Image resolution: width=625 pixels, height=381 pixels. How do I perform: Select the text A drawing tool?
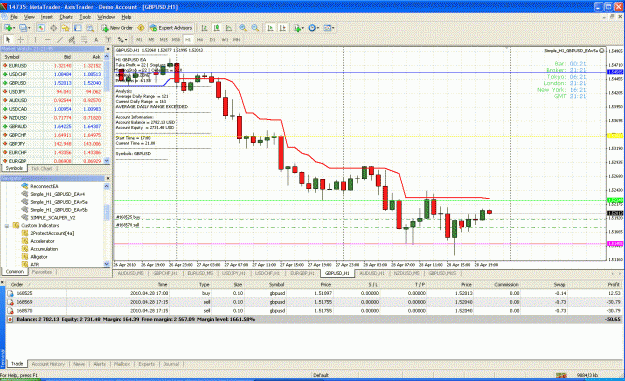coord(96,39)
